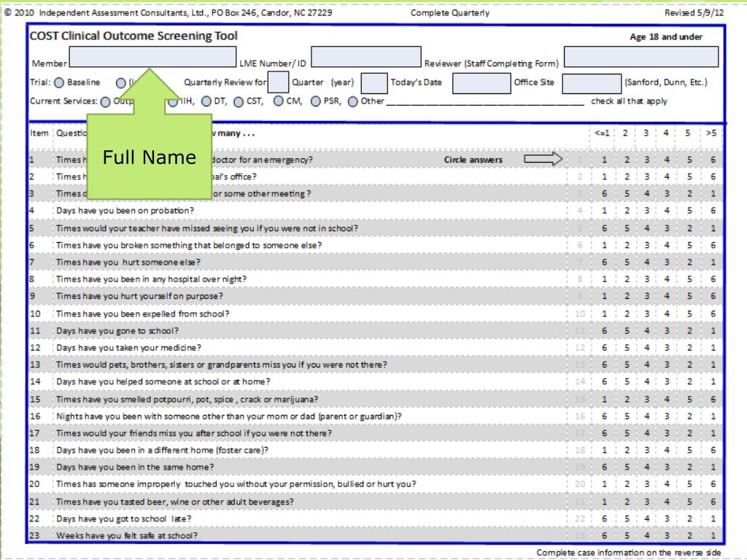747x560 pixels.
Task: Circle answer 6 for doctor emergency question
Action: (713, 160)
